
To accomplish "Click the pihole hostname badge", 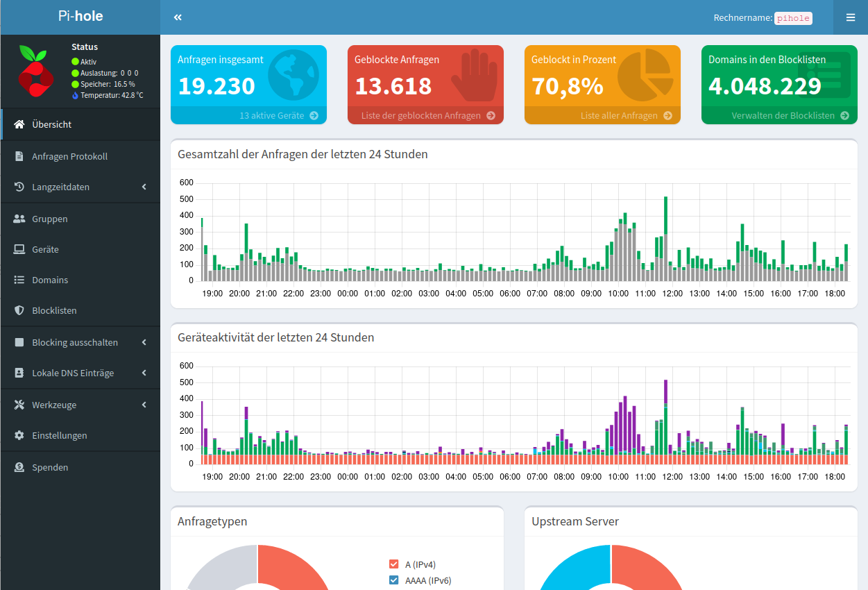I will (x=793, y=18).
